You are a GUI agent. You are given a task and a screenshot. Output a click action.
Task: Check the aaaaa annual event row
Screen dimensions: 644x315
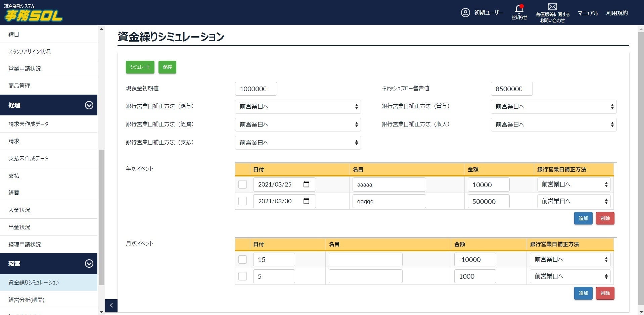coord(242,185)
